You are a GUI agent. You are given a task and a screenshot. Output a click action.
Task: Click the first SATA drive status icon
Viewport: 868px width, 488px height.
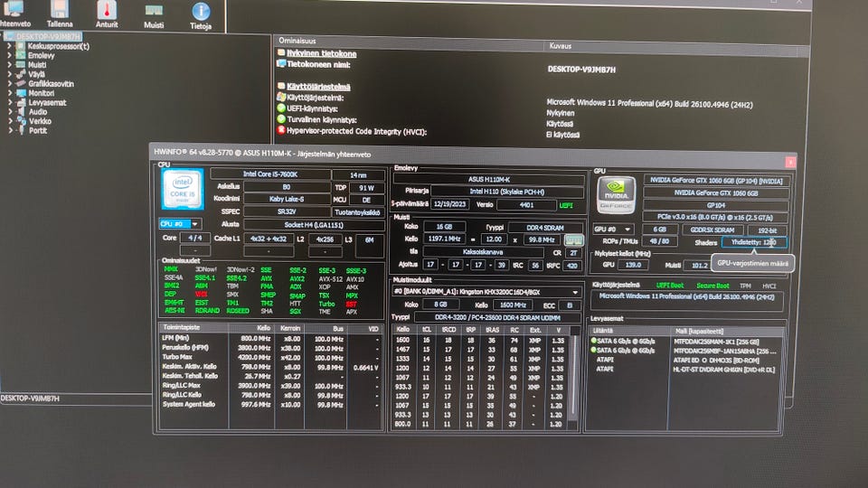(x=593, y=342)
